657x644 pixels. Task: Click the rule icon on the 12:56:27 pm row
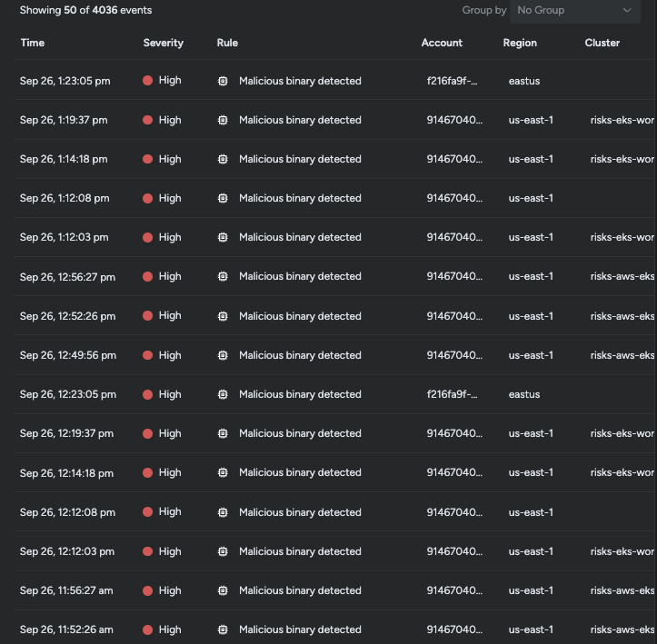tap(223, 276)
